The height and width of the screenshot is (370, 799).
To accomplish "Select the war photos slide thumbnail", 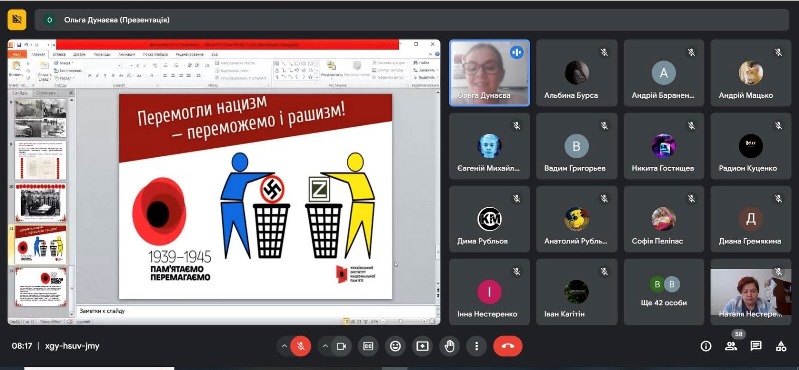I will point(40,118).
